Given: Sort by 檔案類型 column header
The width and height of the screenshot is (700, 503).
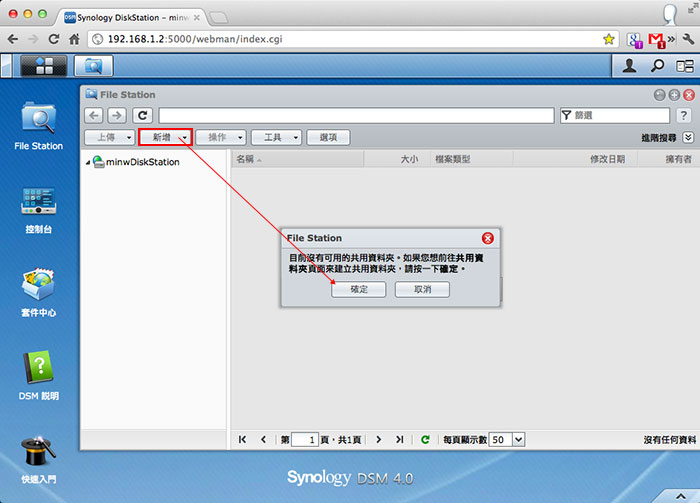Looking at the screenshot, I should click(472, 159).
